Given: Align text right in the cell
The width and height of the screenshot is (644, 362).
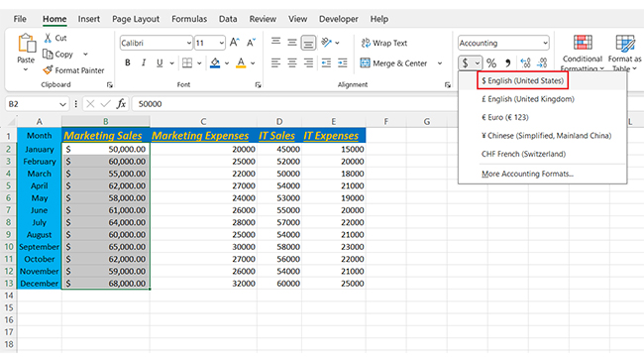Looking at the screenshot, I should [x=308, y=62].
